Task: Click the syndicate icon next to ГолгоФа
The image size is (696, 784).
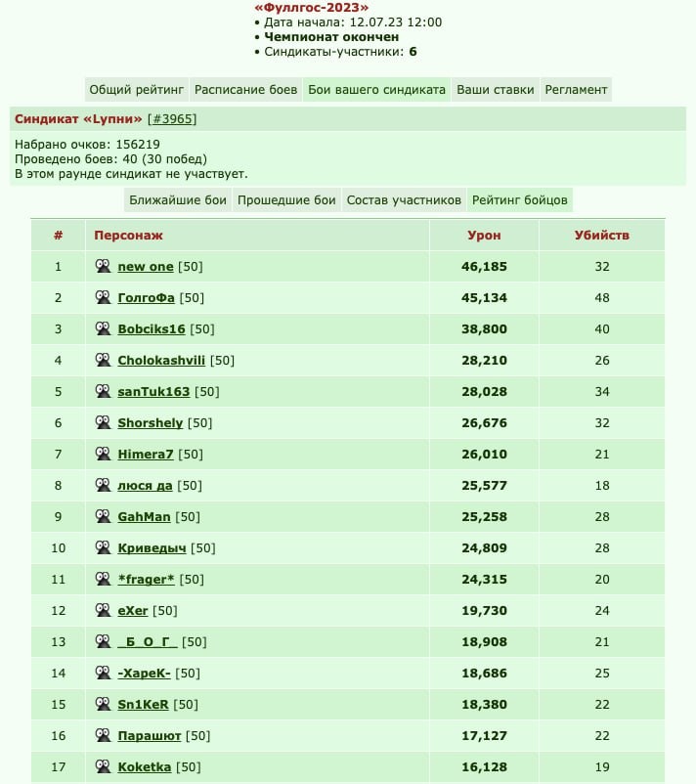Action: (103, 297)
